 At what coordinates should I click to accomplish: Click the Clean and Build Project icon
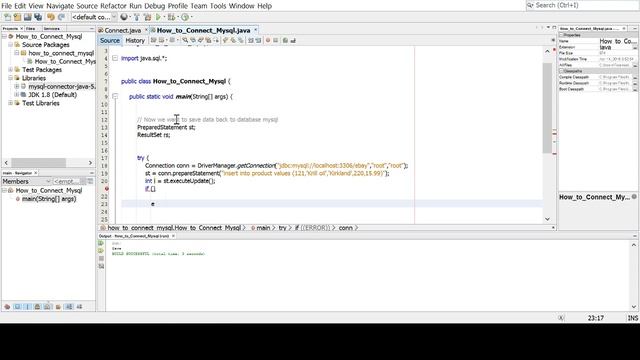147,17
